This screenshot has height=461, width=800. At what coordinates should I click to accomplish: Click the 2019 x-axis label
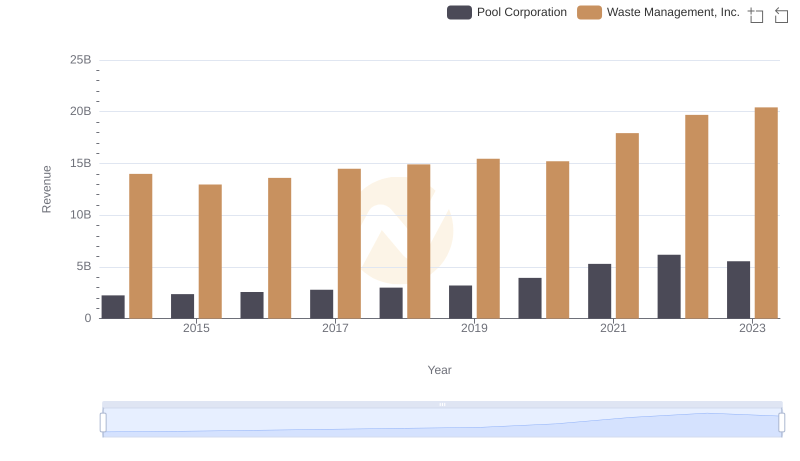(474, 328)
